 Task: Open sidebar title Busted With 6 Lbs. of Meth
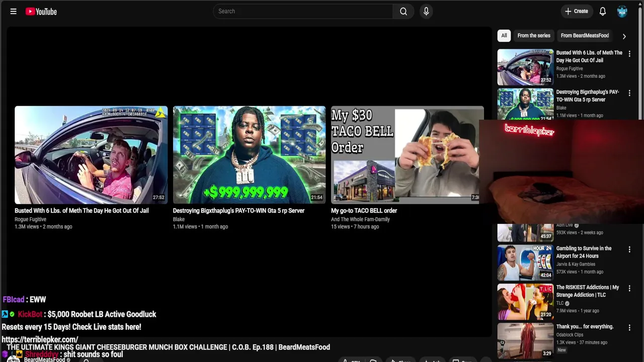589,56
